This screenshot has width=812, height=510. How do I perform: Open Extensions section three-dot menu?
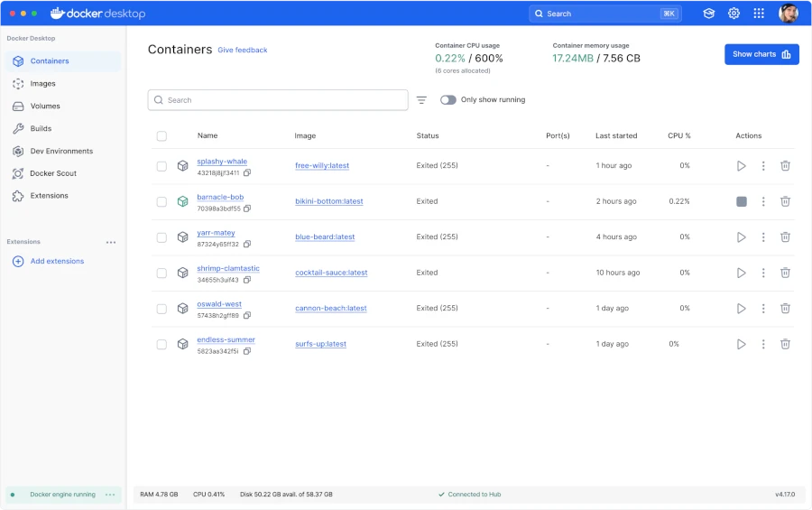(x=111, y=242)
